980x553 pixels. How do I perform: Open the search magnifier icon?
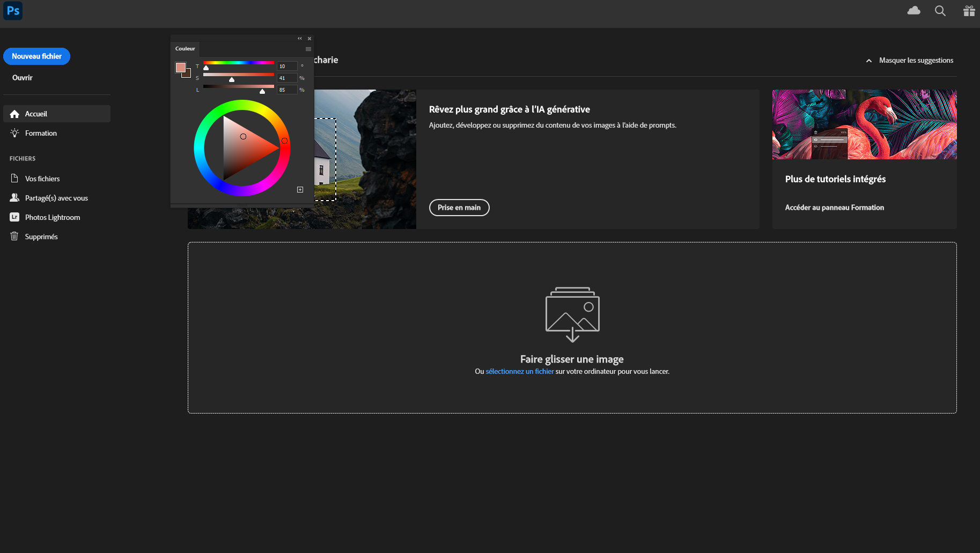coord(940,11)
